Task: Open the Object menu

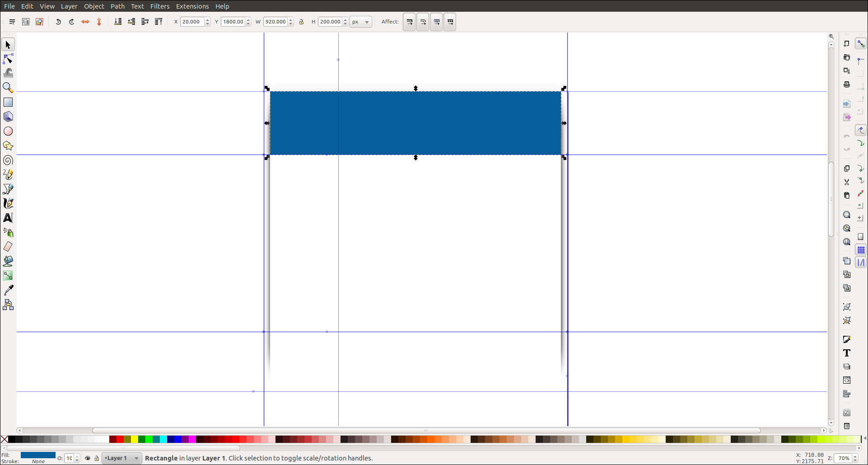Action: (x=94, y=6)
